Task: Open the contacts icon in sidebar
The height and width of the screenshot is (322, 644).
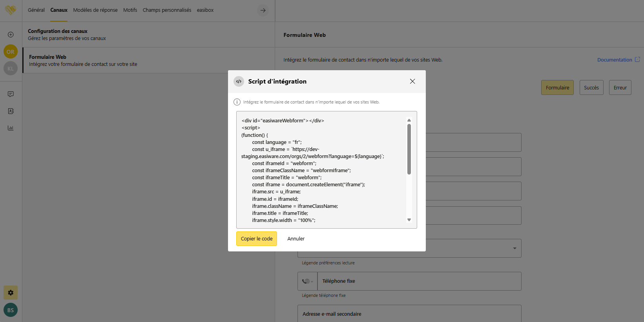Action: [x=11, y=111]
